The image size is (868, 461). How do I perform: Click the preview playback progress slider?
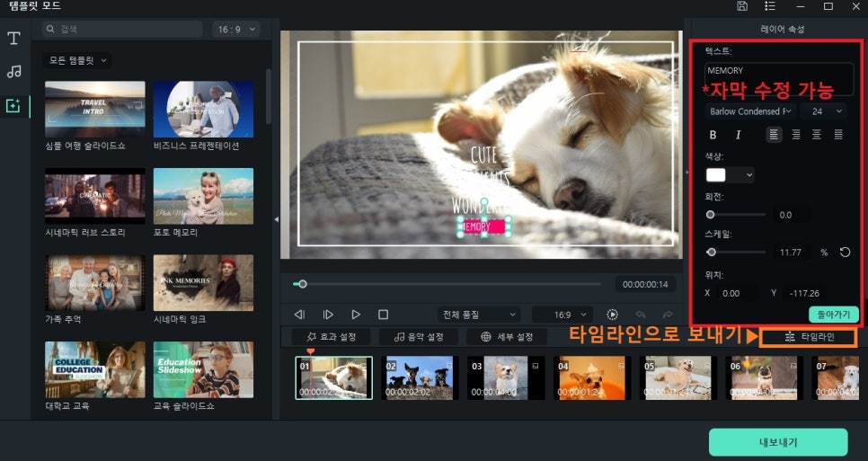tap(447, 284)
